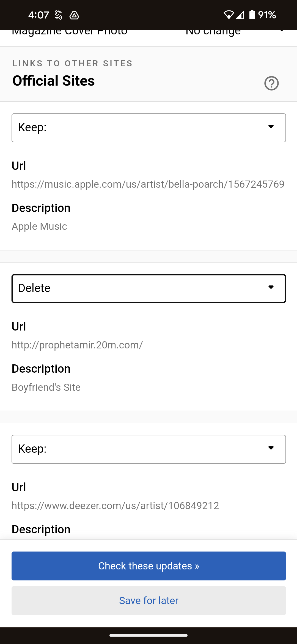The height and width of the screenshot is (644, 297).
Task: Tap the cellular signal icon
Action: click(x=240, y=15)
